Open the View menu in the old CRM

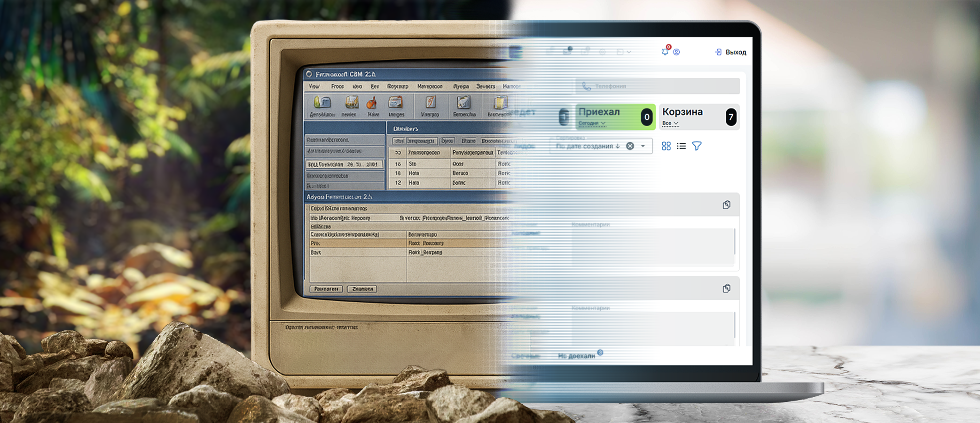click(314, 86)
